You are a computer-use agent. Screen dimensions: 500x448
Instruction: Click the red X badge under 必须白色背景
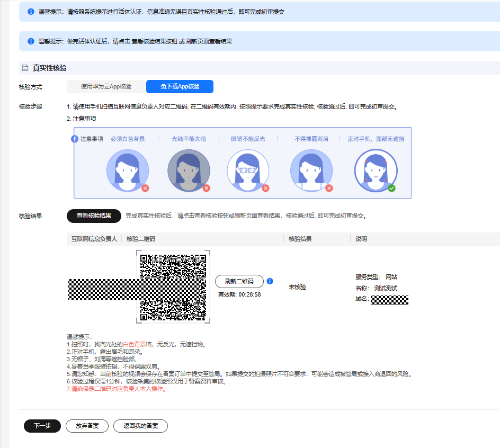146,188
